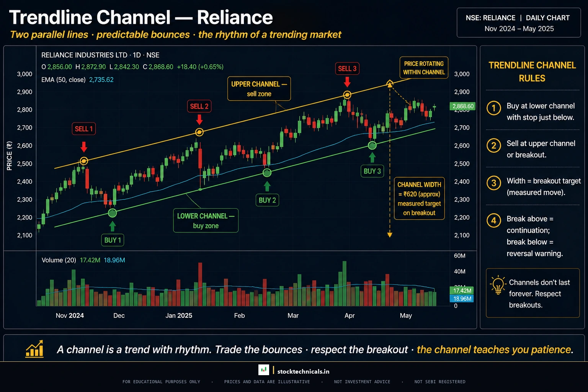Click the NOT SEBI REGISTERED disclaimer

point(440,382)
